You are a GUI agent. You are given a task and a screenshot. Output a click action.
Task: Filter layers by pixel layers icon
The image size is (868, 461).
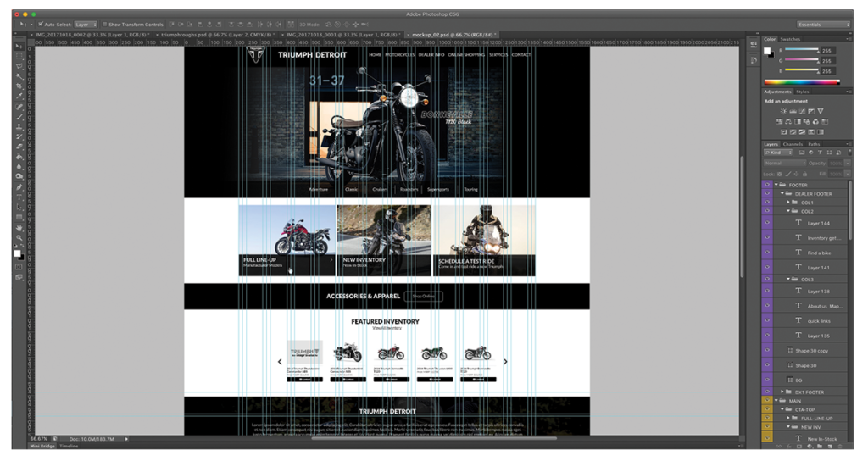(x=802, y=153)
